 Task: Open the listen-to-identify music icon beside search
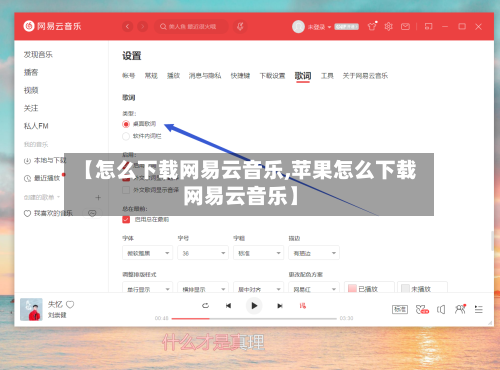pyautogui.click(x=240, y=26)
